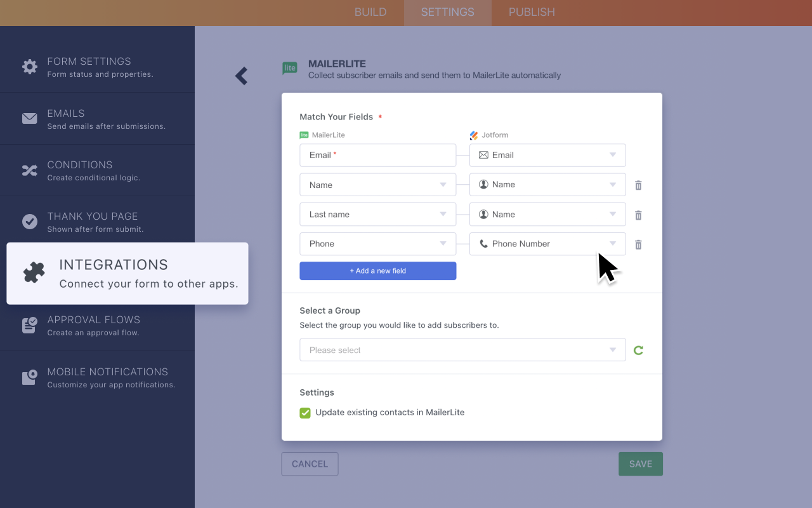Remove the Last name mapping with trash icon

tap(638, 215)
